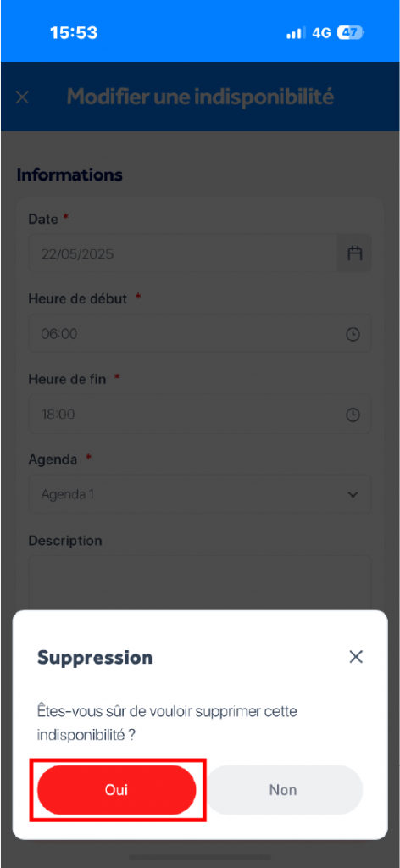Click the end time field showing 18:00

tap(200, 415)
